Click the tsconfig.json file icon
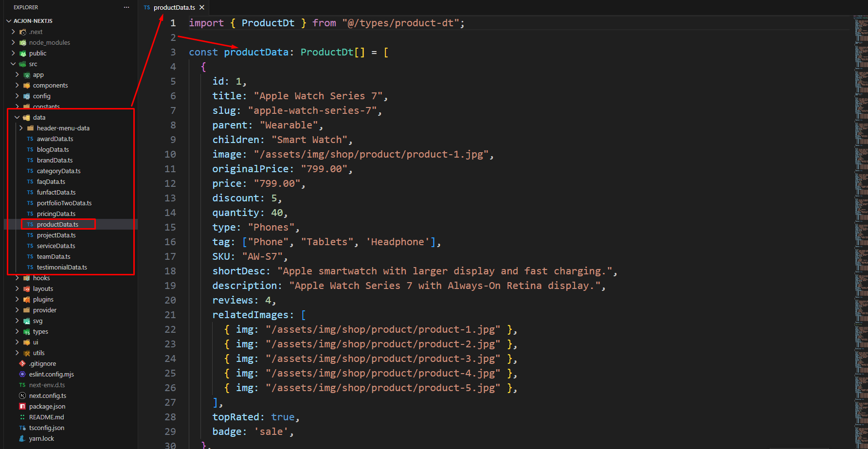This screenshot has height=449, width=868. 22,428
